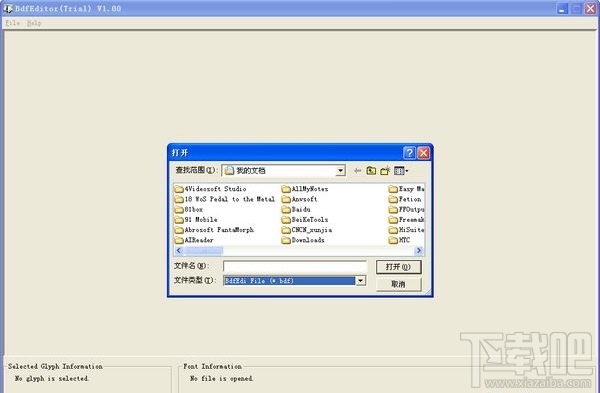Minimize the BdfEditor window

pyautogui.click(x=562, y=8)
